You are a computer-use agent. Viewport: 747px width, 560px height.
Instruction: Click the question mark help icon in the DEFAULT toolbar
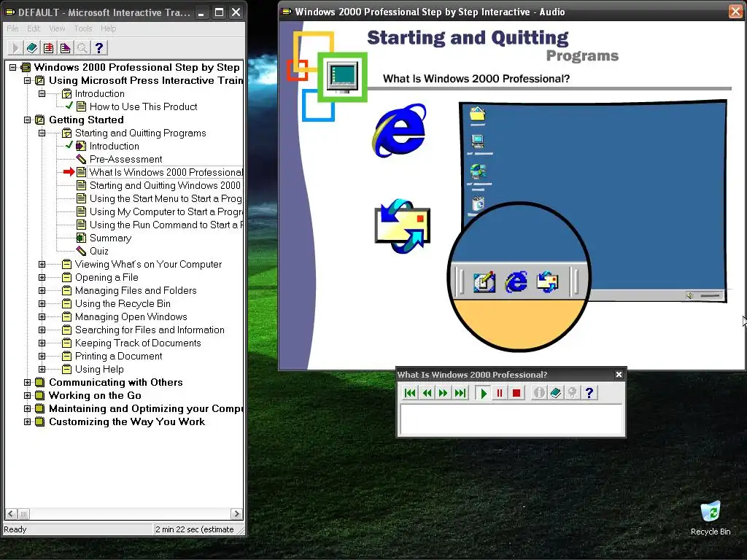pos(99,47)
